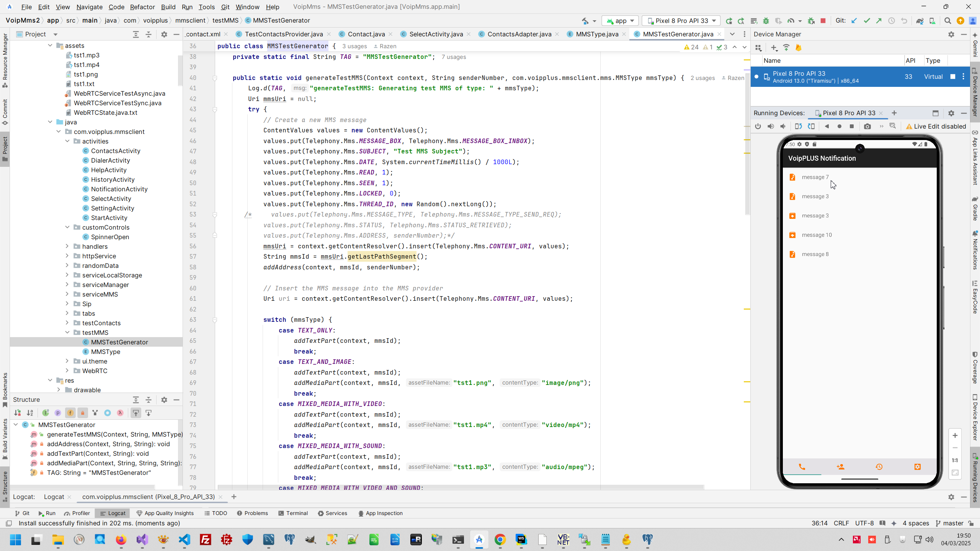Screen dimensions: 980x551
Task: Collapse the testMMS package folder
Action: 67,333
